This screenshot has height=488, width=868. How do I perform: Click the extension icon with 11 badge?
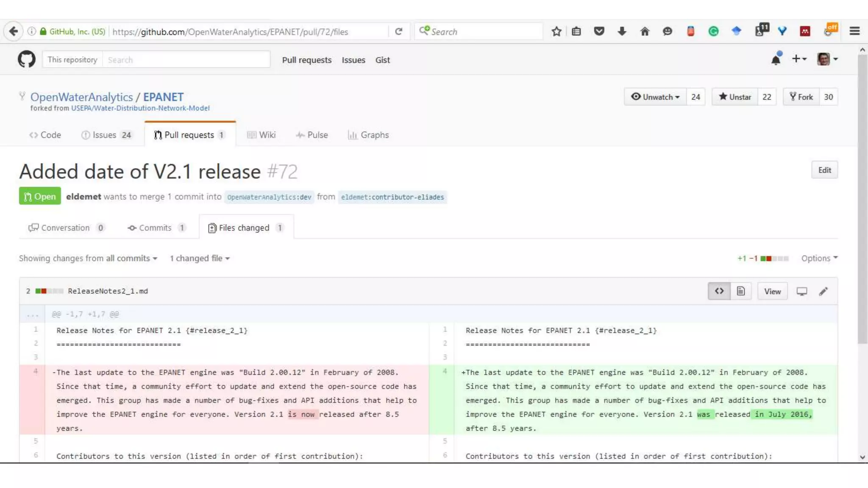click(762, 30)
